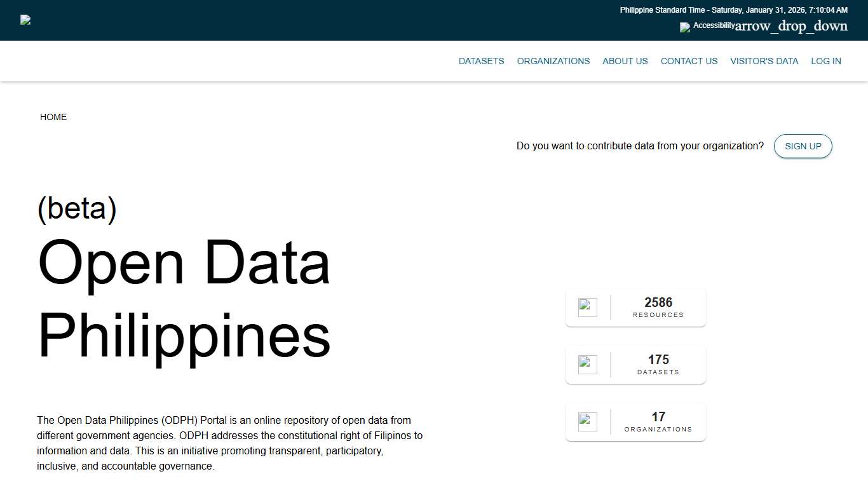
Task: Click the Organizations card icon
Action: coord(587,422)
